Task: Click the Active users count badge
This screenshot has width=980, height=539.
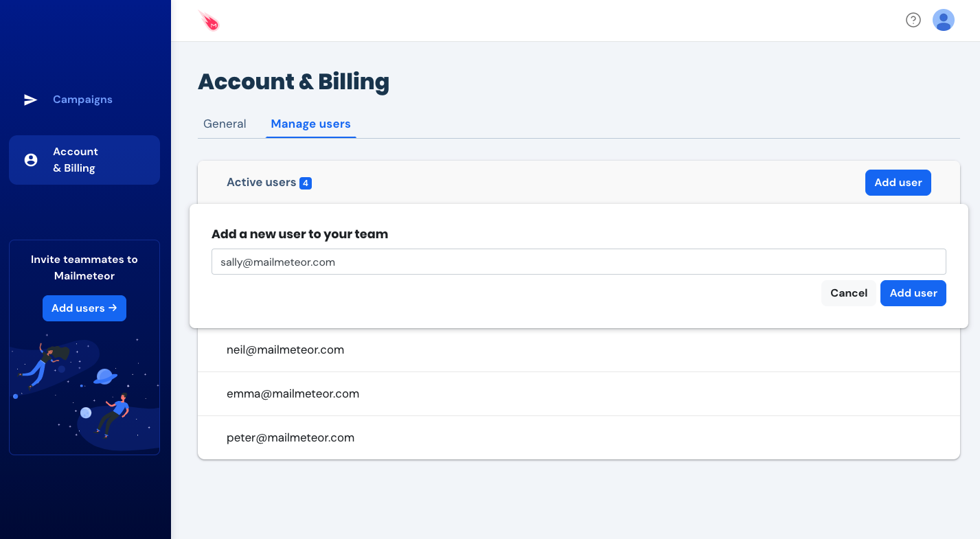Action: click(x=306, y=183)
